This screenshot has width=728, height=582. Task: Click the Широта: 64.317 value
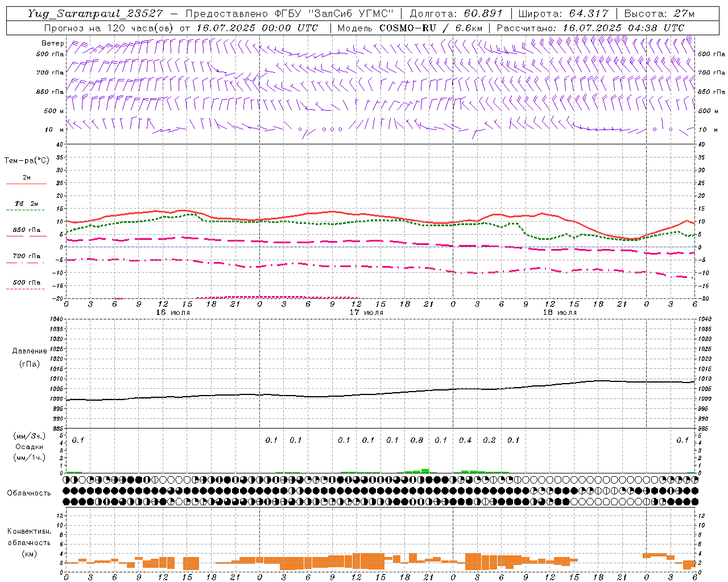click(x=563, y=13)
